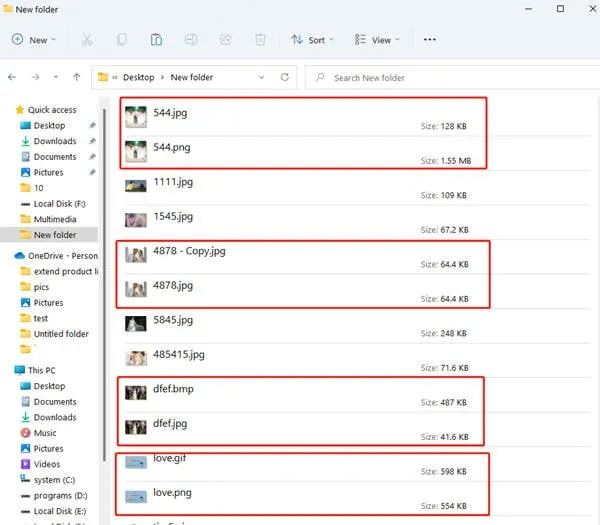Go forward with the right arrow

tap(35, 77)
